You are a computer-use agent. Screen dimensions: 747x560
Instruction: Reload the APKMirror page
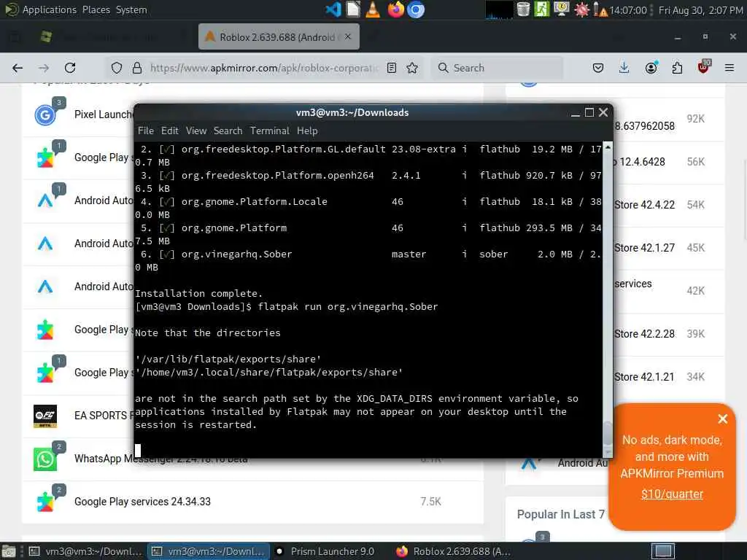coord(70,68)
